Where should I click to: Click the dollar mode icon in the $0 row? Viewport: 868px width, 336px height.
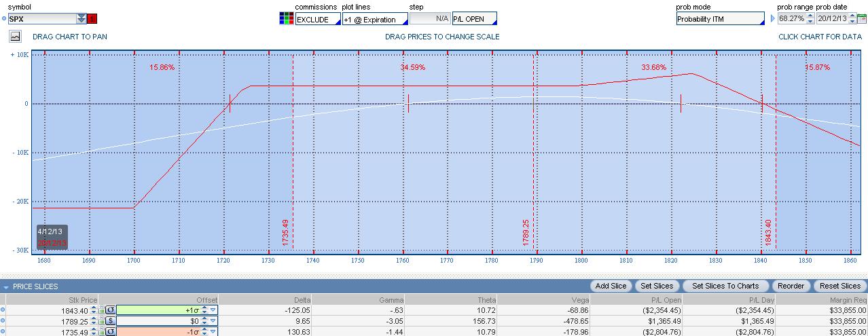coord(111,320)
